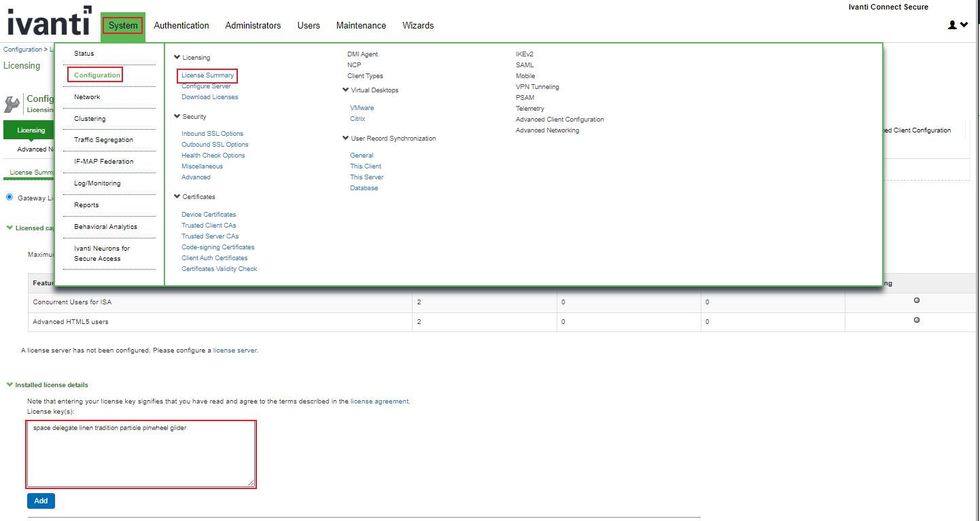The height and width of the screenshot is (521, 980).
Task: Click the Ivanti logo
Action: (x=48, y=22)
